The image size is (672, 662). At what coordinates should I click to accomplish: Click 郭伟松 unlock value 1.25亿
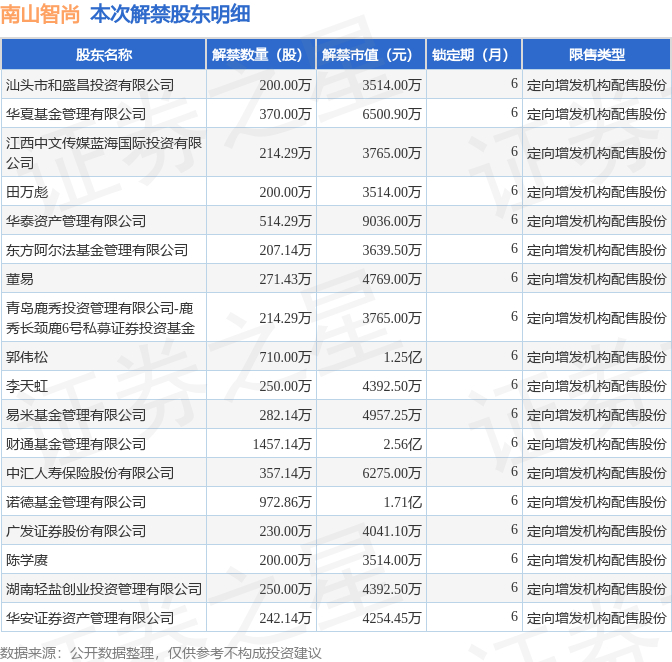(402, 357)
